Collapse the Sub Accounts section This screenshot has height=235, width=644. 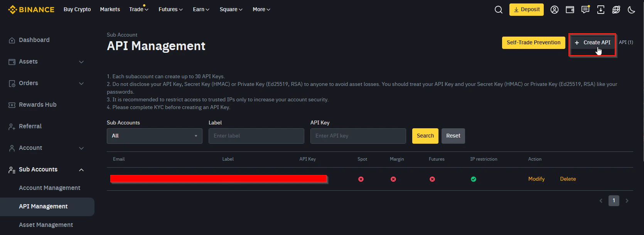point(81,170)
